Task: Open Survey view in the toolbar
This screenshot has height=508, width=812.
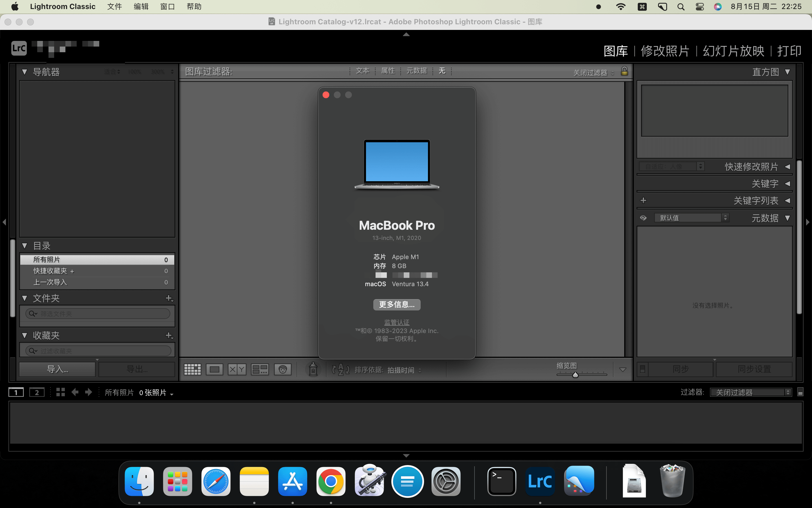Action: [x=260, y=370]
